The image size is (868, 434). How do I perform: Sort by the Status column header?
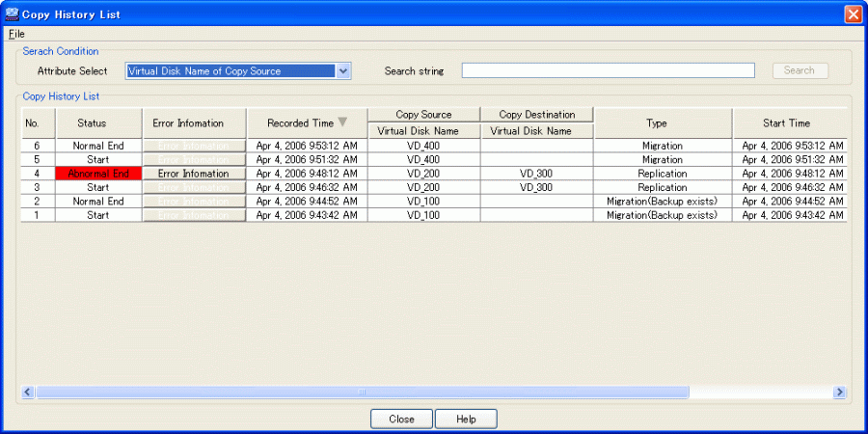(x=98, y=123)
